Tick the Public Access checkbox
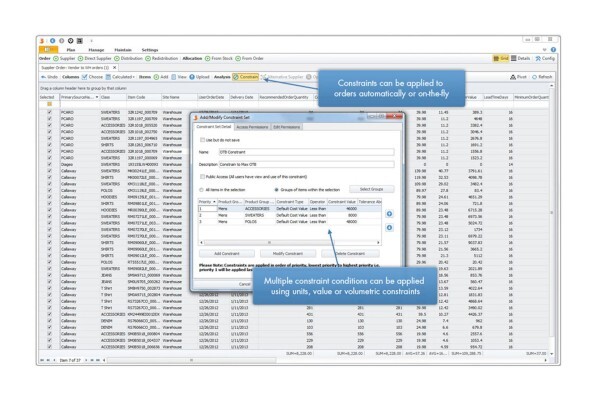Viewport: 600px width, 400px height. click(202, 177)
